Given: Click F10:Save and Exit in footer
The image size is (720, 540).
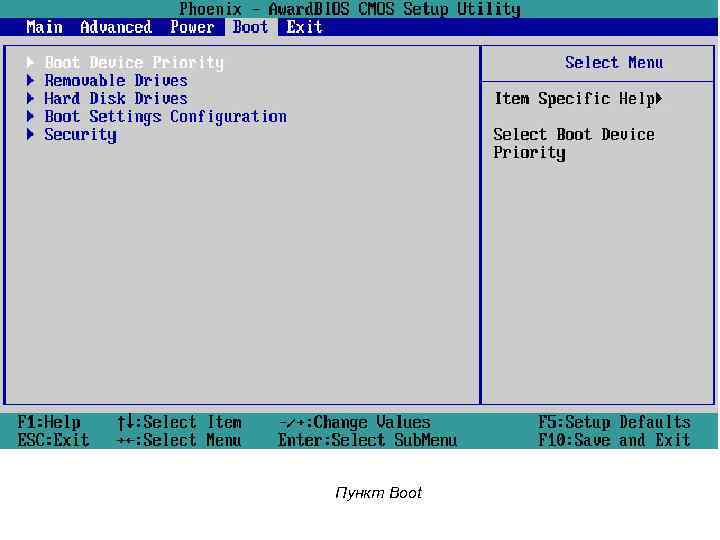Looking at the screenshot, I should [x=614, y=440].
